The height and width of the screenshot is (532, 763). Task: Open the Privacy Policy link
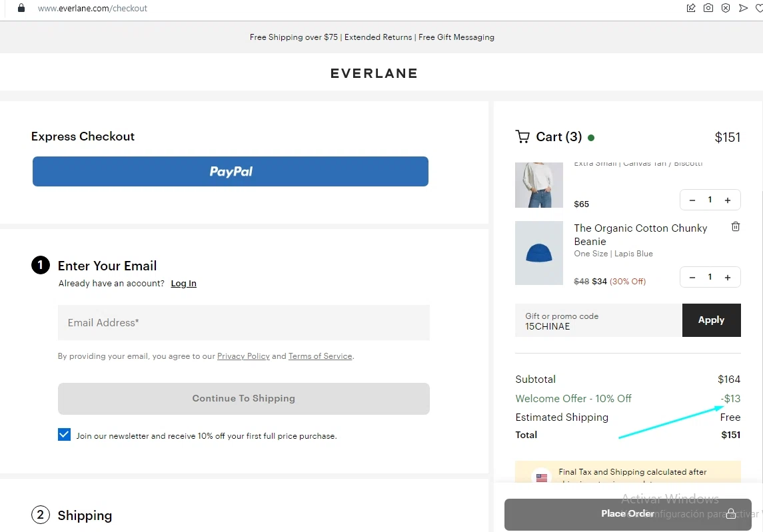243,356
